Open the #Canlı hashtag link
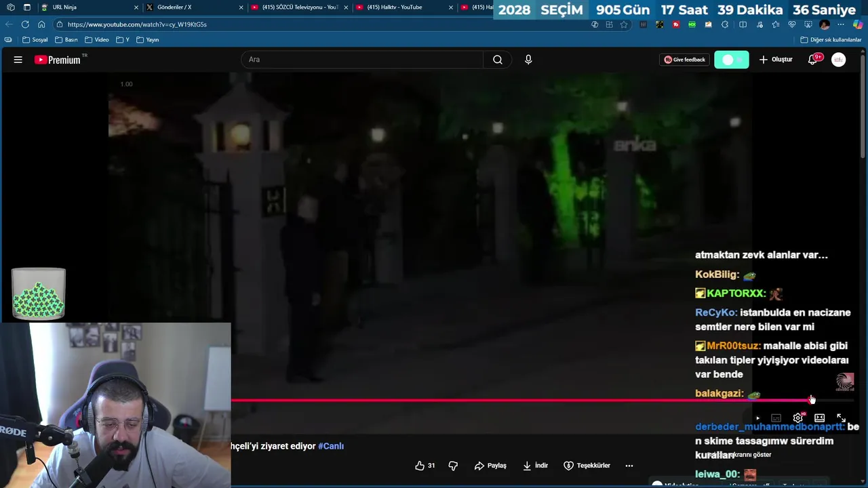This screenshot has height=488, width=868. pos(331,446)
